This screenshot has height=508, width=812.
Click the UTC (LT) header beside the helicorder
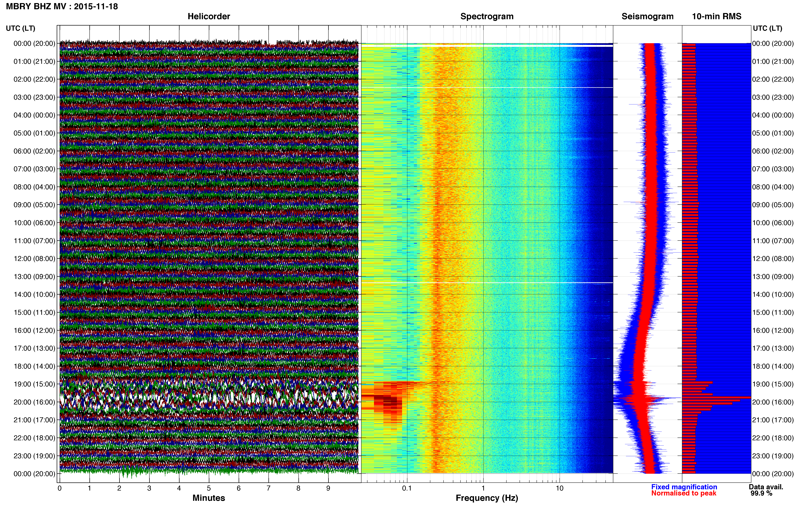coord(21,28)
